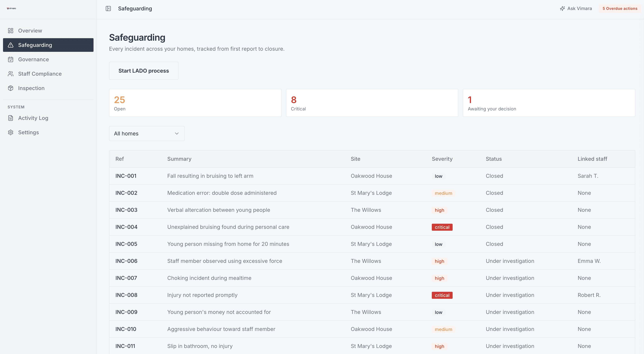Screen dimensions: 644x354
Task: Collapse the sidebar using the panel icon
Action: tap(108, 9)
